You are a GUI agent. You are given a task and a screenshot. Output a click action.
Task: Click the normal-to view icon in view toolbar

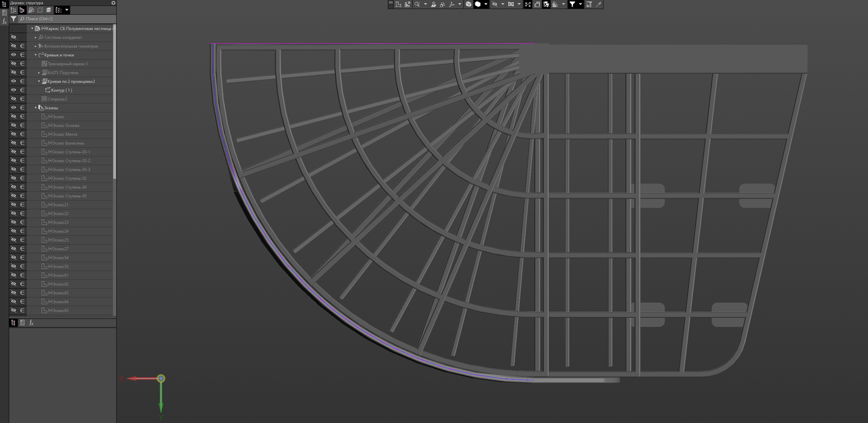433,4
